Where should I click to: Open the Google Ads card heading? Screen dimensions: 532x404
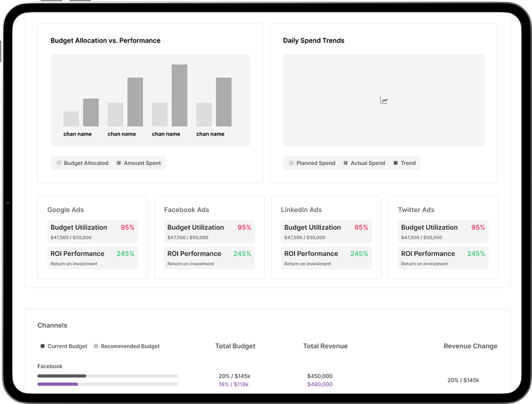click(x=65, y=210)
